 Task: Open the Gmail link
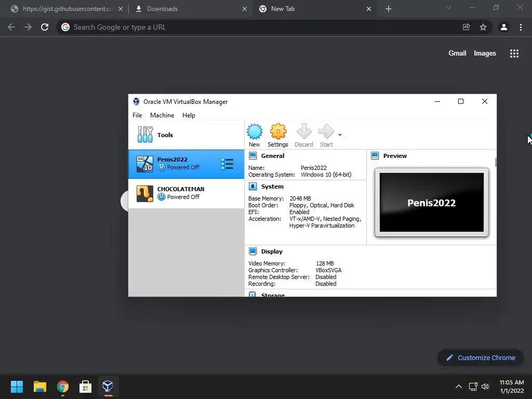(x=457, y=54)
